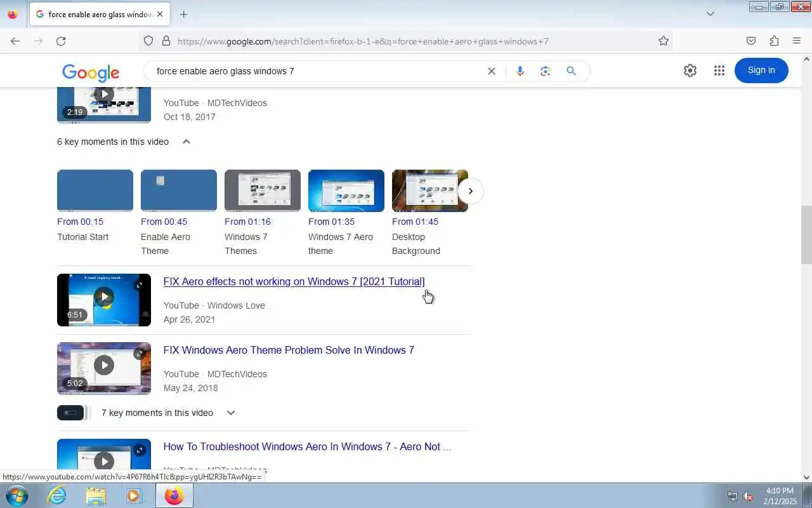Click the Firefox taskbar button
The width and height of the screenshot is (812, 508).
174,495
